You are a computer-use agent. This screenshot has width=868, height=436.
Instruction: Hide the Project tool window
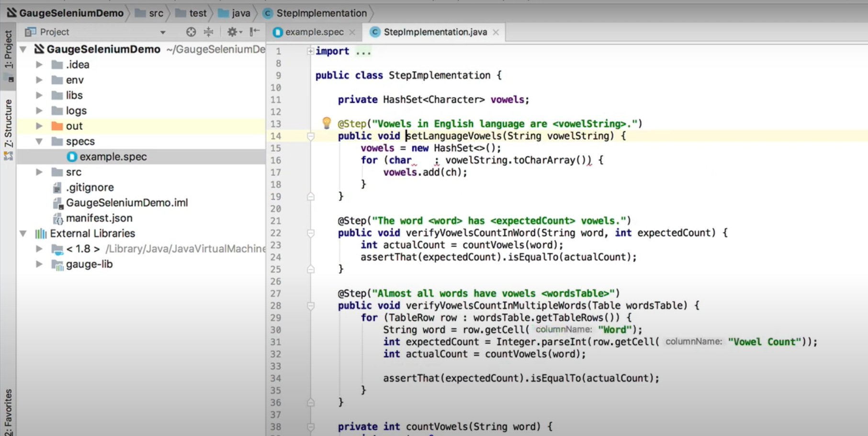[255, 32]
